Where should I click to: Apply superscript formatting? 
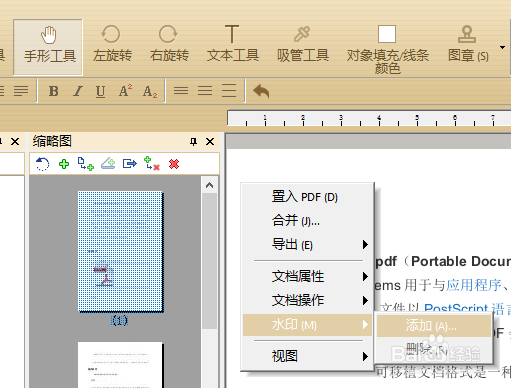pos(125,91)
